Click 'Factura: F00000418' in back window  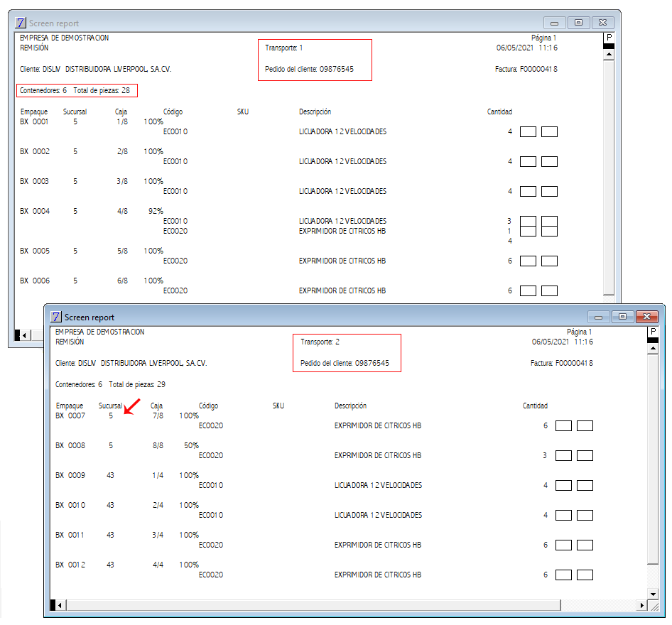pos(526,69)
